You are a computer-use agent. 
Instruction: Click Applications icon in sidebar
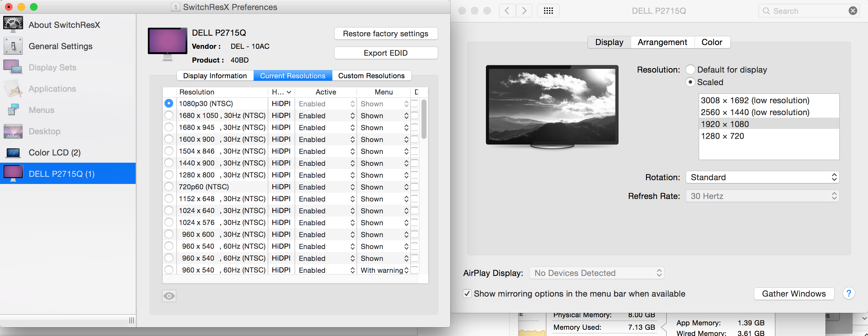coord(13,88)
